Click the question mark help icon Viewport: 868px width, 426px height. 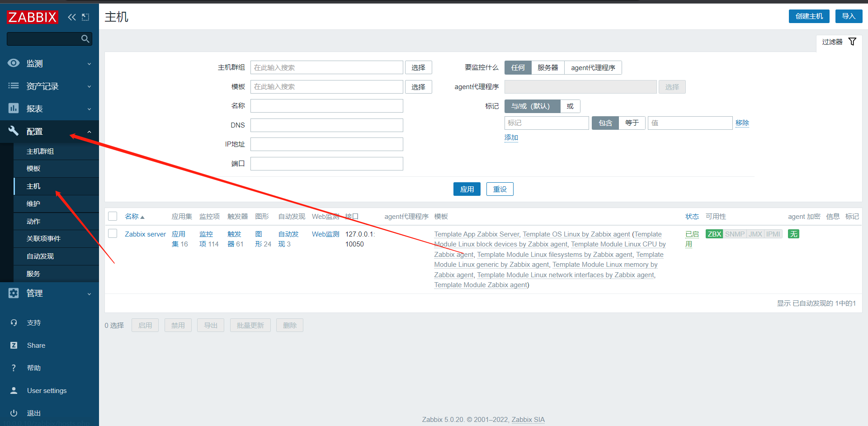[14, 368]
